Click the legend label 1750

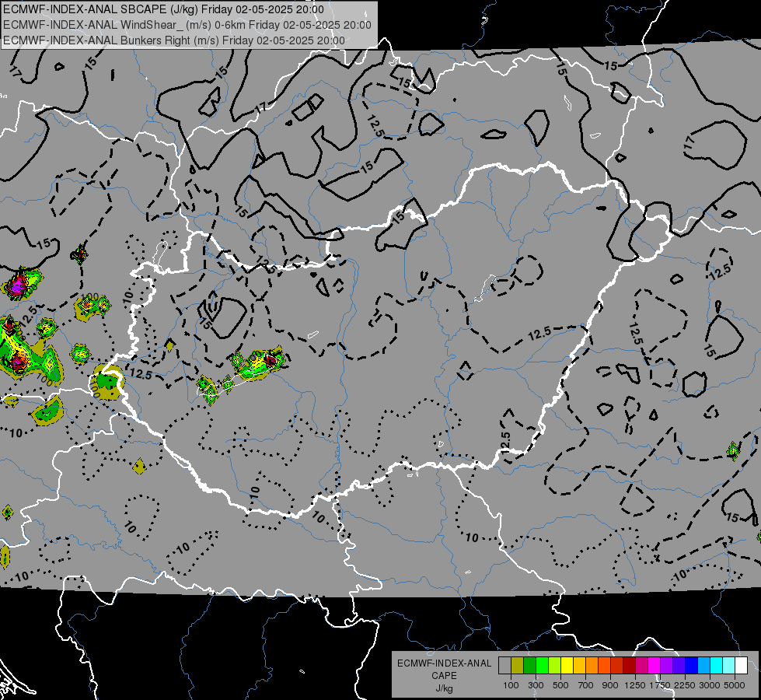click(660, 685)
